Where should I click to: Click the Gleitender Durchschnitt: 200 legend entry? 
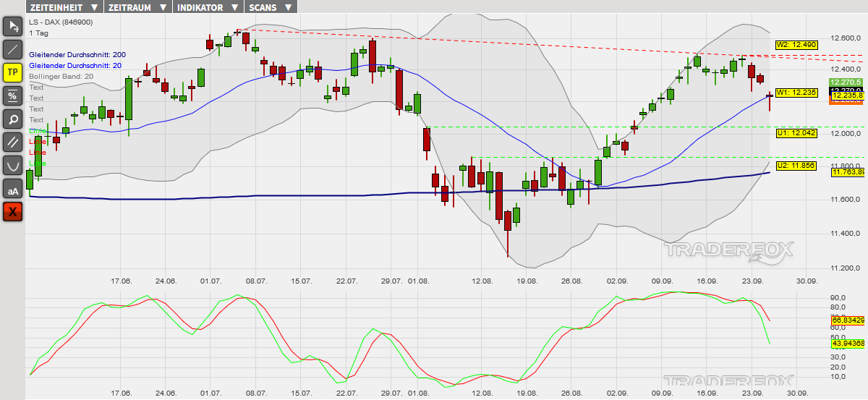77,54
